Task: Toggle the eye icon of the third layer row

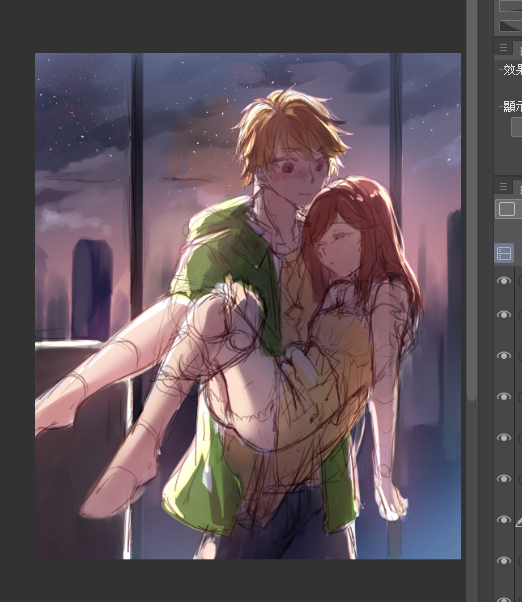Action: click(504, 356)
